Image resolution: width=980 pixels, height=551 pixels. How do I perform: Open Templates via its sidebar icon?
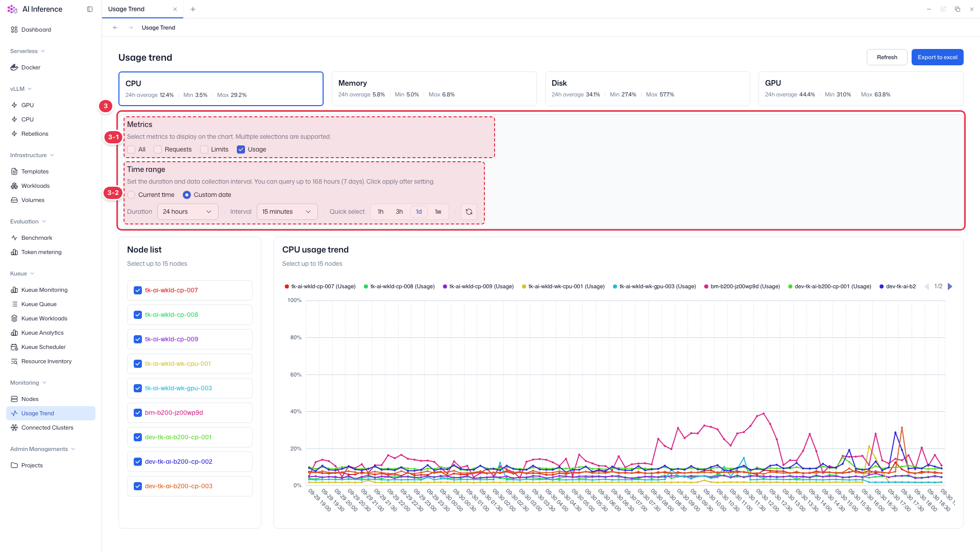14,171
